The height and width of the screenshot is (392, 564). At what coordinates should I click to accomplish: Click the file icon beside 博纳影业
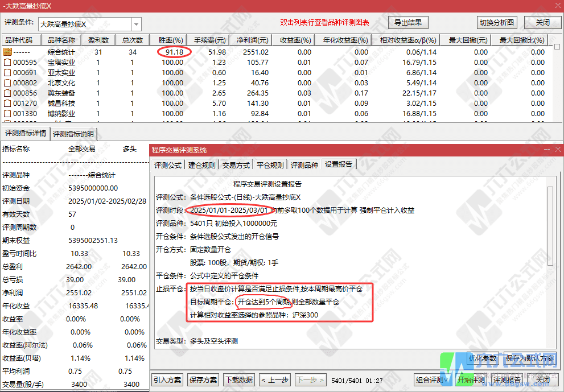pos(7,113)
